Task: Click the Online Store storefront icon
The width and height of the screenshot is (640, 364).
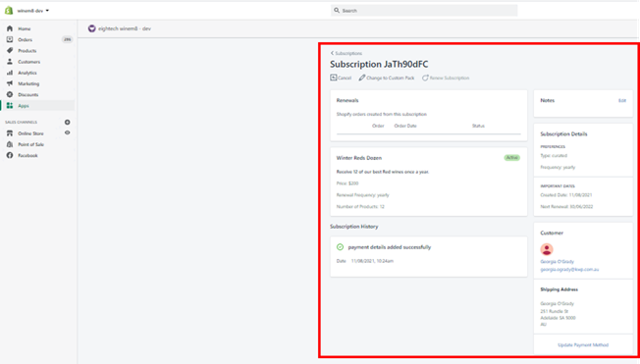Action: tap(10, 133)
